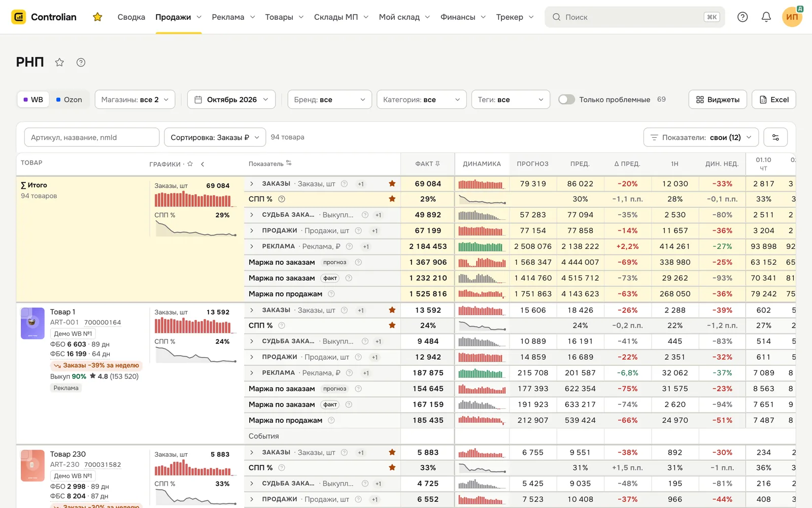Screen dimensions: 812x508
Task: Open Теги: все dropdown
Action: pyautogui.click(x=511, y=100)
